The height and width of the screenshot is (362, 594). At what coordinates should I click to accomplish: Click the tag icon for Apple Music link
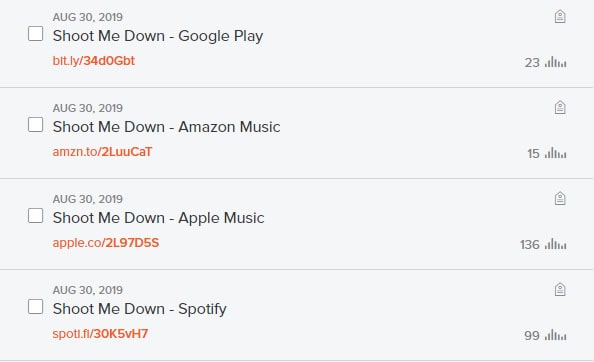click(x=560, y=198)
